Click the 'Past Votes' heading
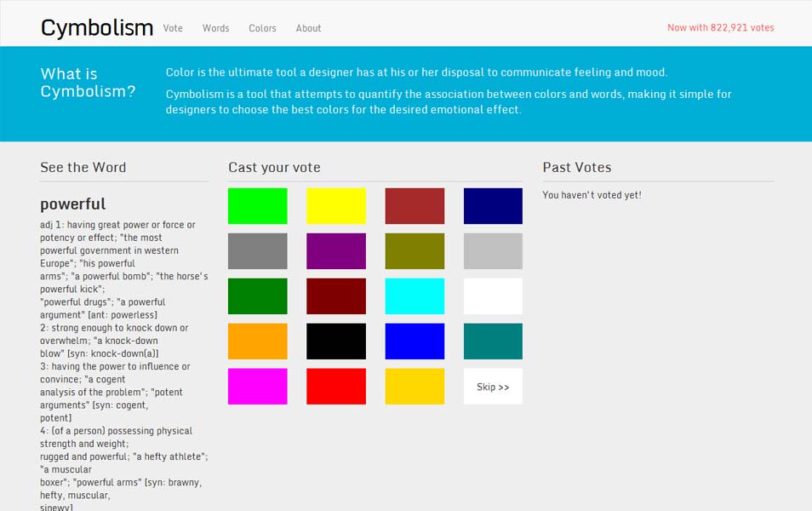The image size is (812, 511). pos(577,168)
